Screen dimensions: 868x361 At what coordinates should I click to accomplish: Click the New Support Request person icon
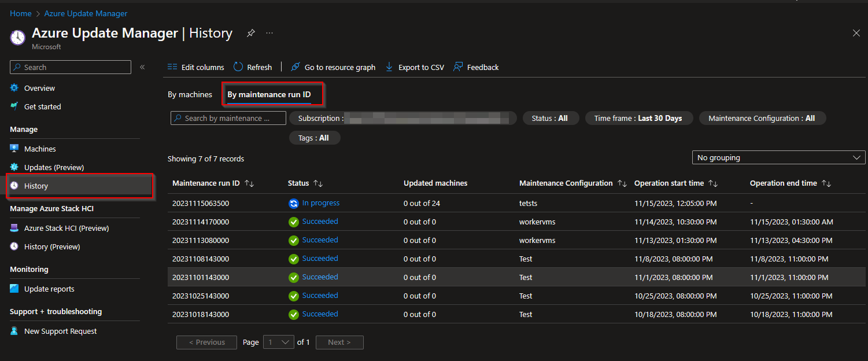(14, 331)
